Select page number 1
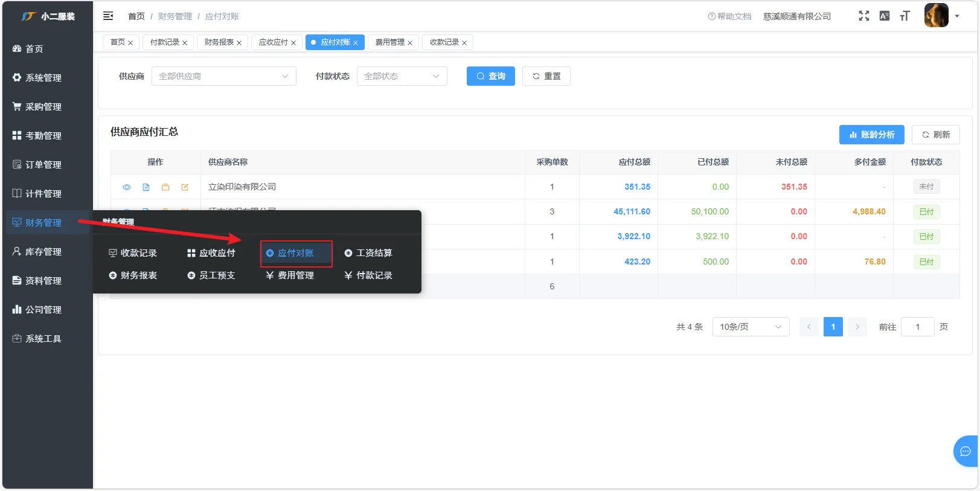 [833, 327]
